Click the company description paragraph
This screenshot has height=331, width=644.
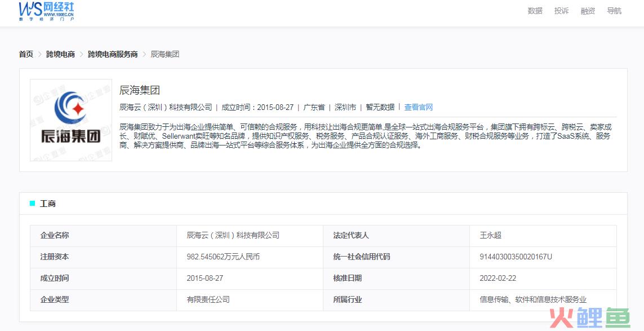(x=366, y=136)
